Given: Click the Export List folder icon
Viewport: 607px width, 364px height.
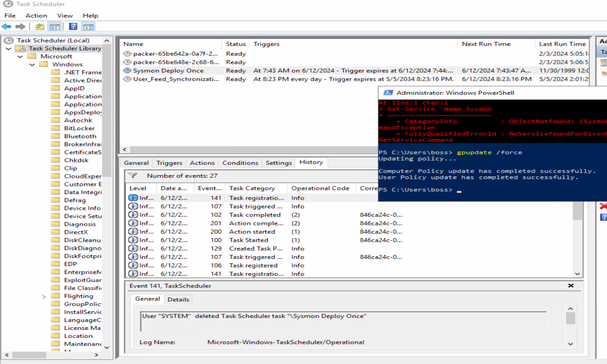Looking at the screenshot, I should click(39, 27).
